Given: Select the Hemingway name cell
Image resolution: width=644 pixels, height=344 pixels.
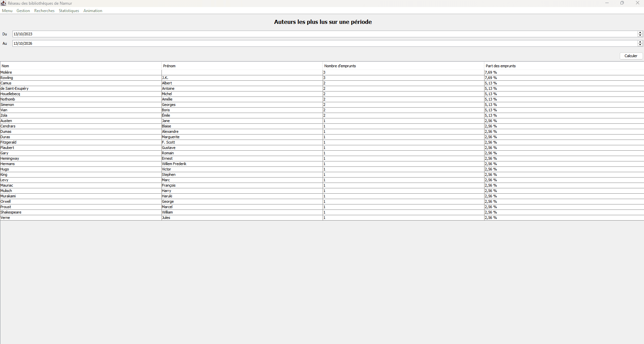Looking at the screenshot, I should pos(81,158).
